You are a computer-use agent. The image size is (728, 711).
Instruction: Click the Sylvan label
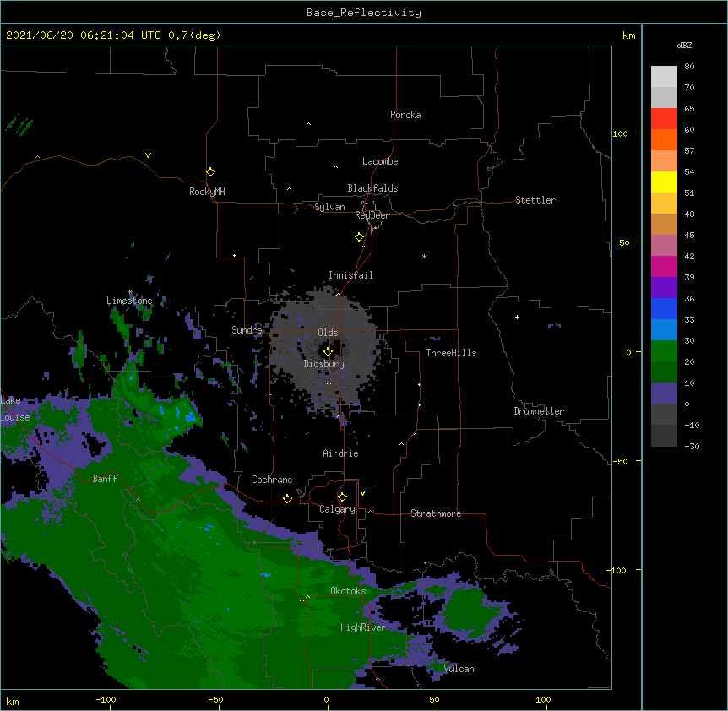click(329, 207)
